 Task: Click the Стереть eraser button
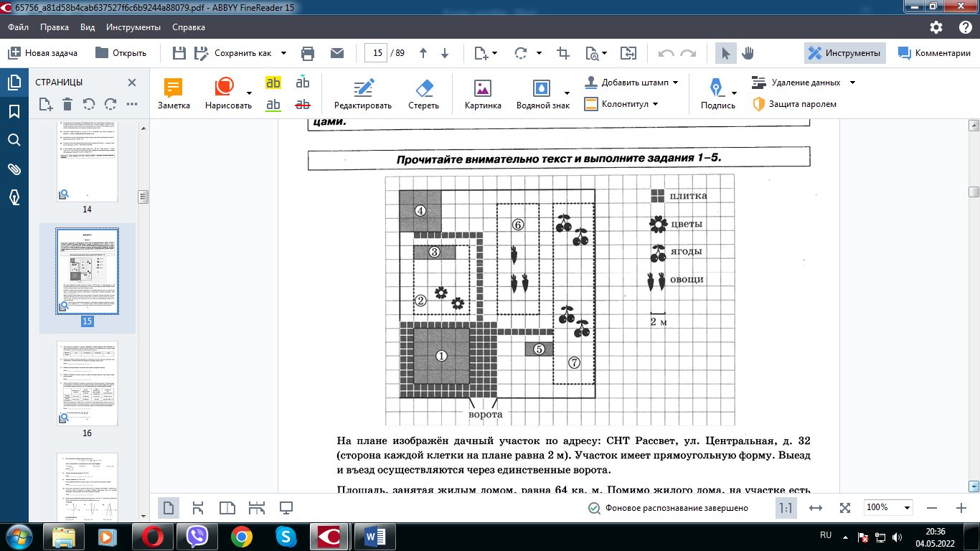pos(424,93)
